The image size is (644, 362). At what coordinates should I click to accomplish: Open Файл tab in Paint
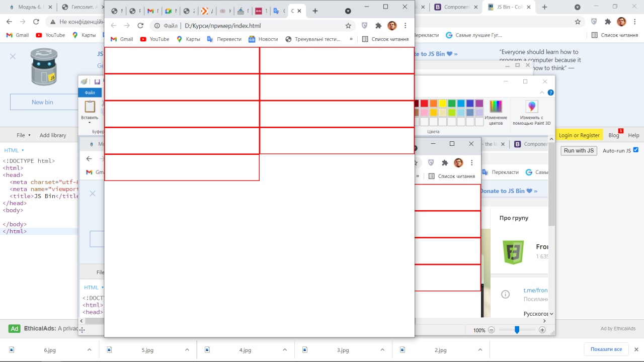[90, 93]
